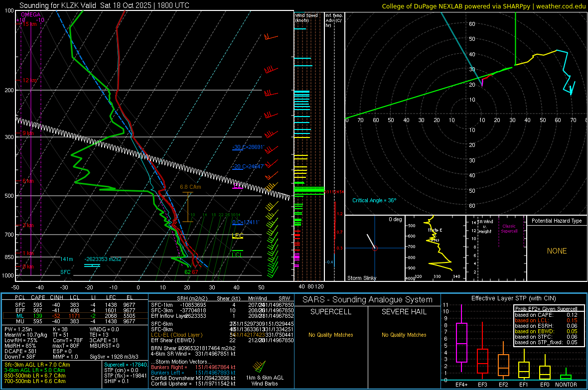588x390 pixels.
Task: Select the red 'based on LCL: 0.15' probability
Action: click(546, 320)
